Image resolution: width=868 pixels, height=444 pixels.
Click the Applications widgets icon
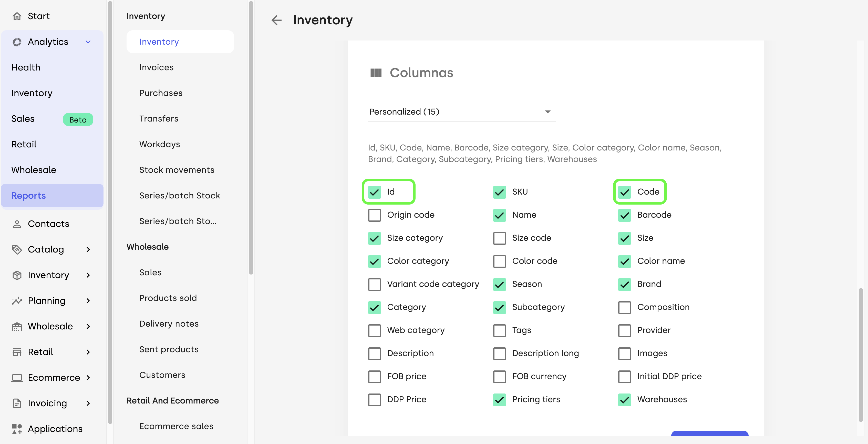[x=17, y=429]
